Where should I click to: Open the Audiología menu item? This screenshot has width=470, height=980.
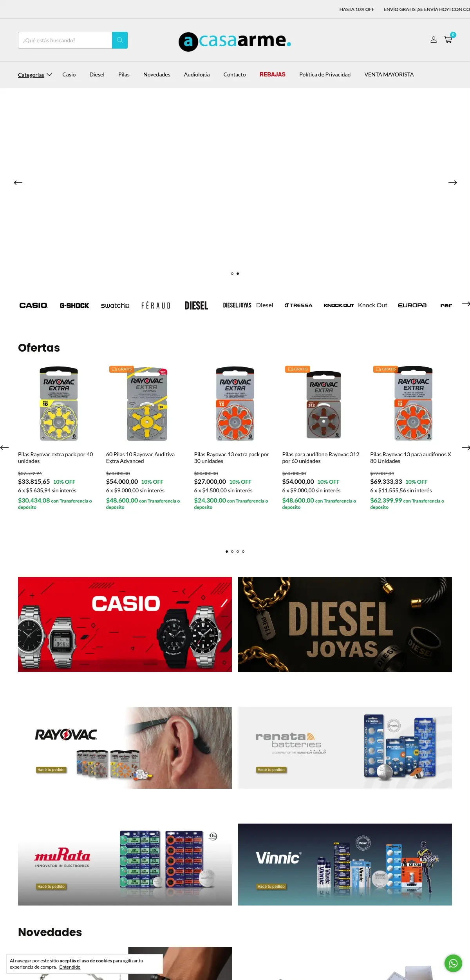coord(197,74)
